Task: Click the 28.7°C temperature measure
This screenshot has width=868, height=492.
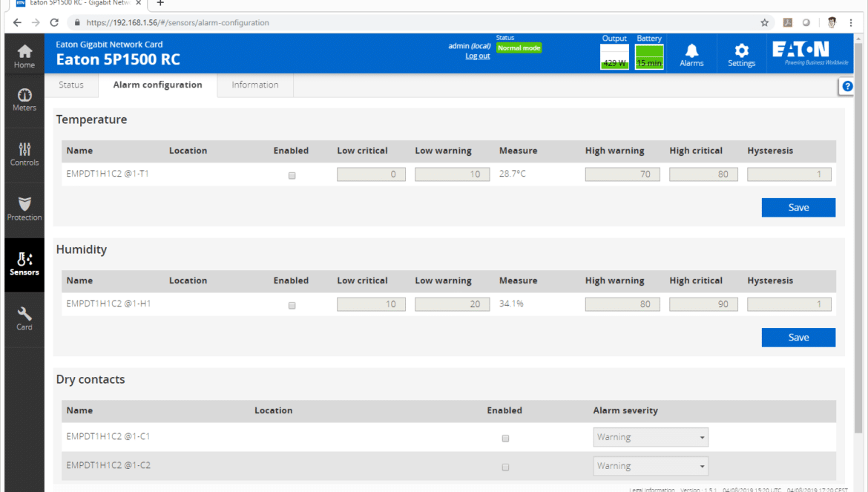Action: (x=513, y=174)
